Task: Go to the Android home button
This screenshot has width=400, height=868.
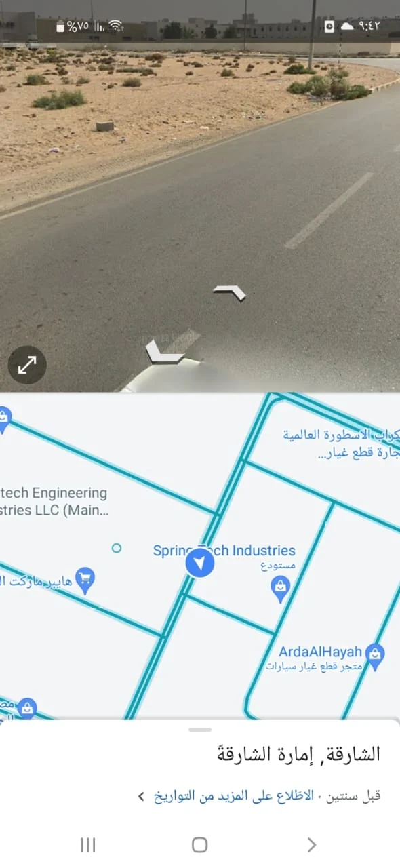Action: pyautogui.click(x=199, y=844)
